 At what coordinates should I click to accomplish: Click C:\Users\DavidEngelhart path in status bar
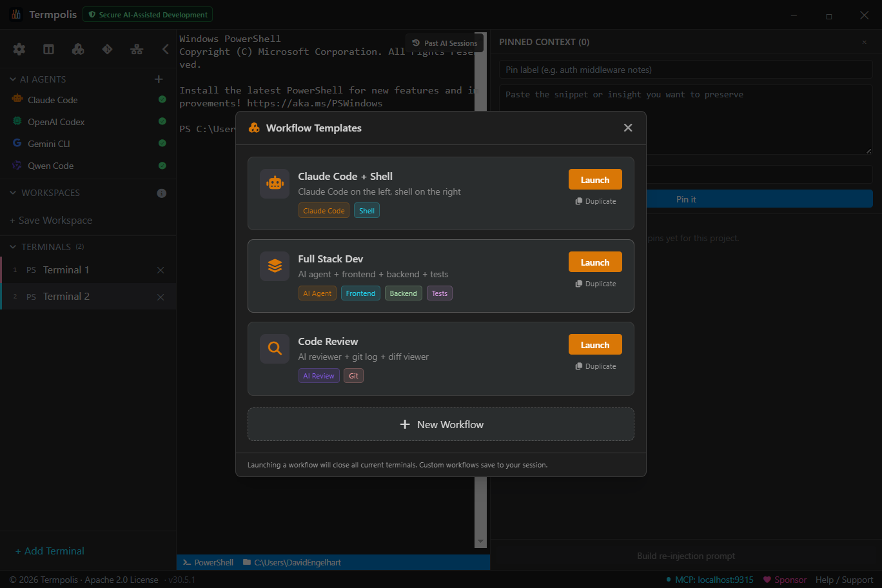[292, 562]
